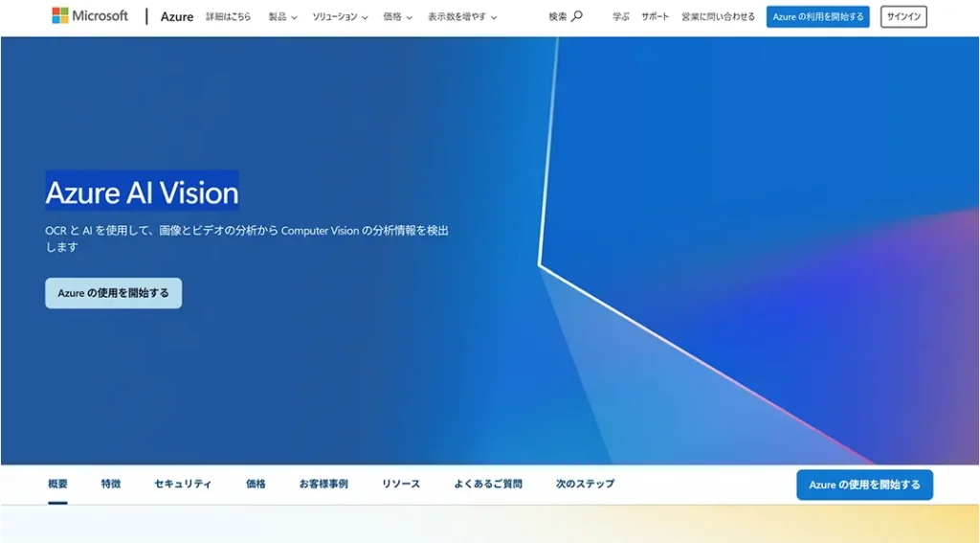Open the 営業に問い合わせる link
The image size is (980, 543).
pos(718,17)
